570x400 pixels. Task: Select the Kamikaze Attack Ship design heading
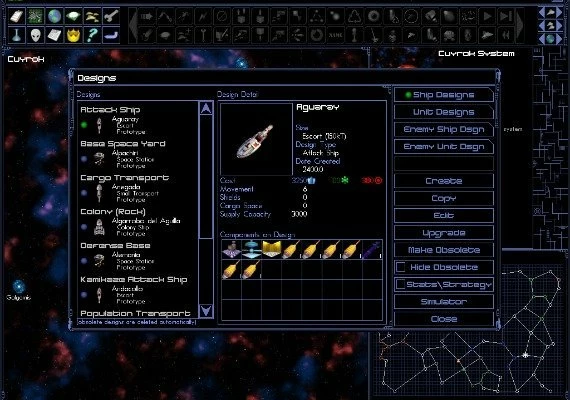click(134, 279)
